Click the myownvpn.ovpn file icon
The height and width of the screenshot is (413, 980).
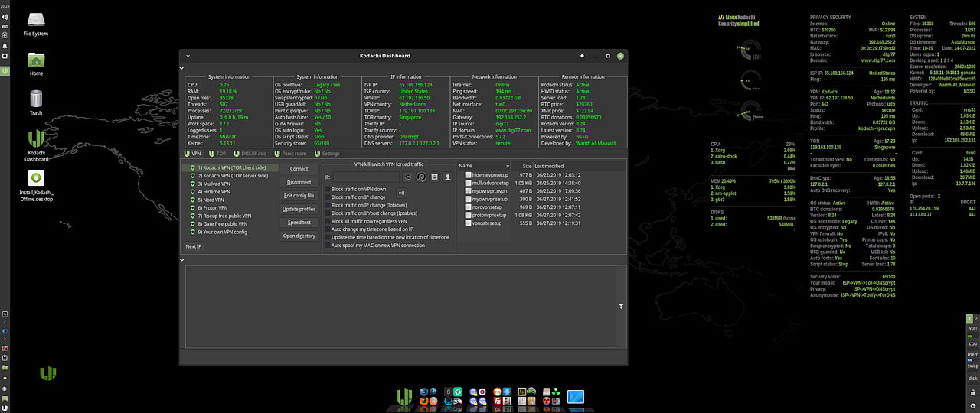point(469,191)
